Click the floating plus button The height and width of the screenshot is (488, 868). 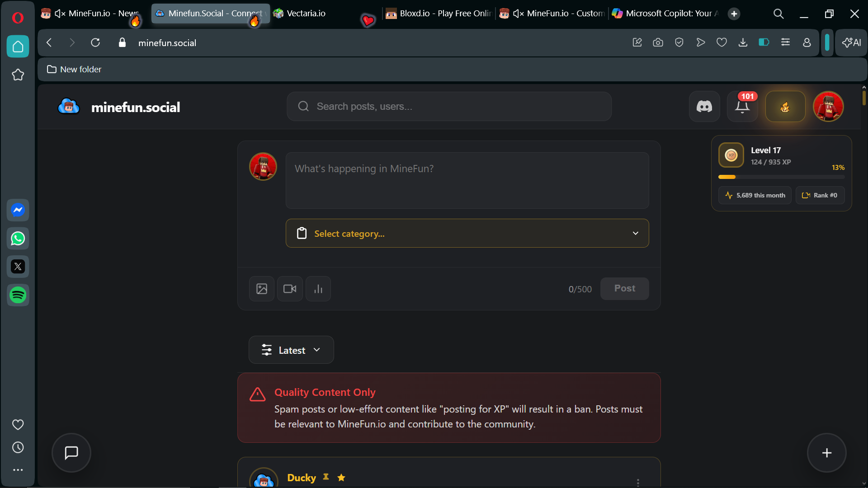[826, 453]
